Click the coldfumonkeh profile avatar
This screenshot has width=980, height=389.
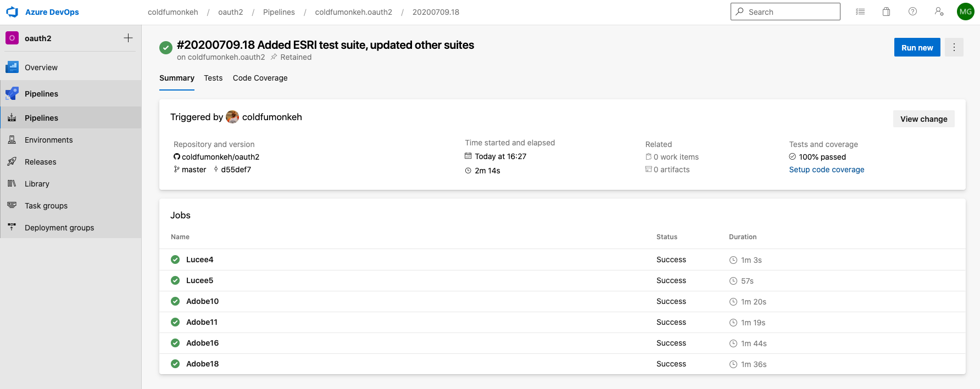[233, 117]
